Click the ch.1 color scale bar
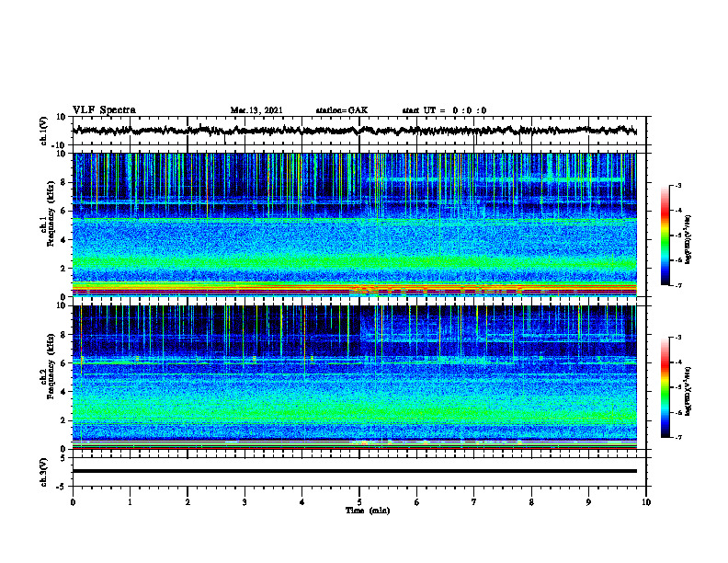Image resolution: width=728 pixels, height=563 pixels. [x=665, y=236]
